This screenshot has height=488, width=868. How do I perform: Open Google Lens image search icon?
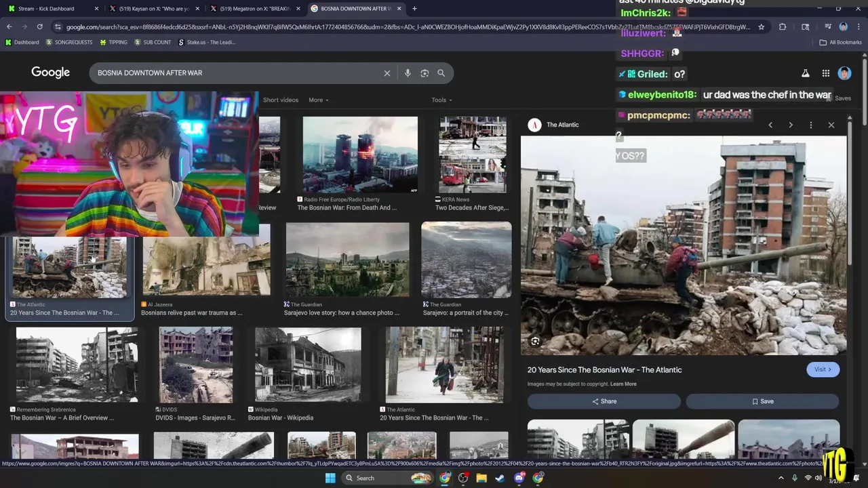pyautogui.click(x=425, y=73)
